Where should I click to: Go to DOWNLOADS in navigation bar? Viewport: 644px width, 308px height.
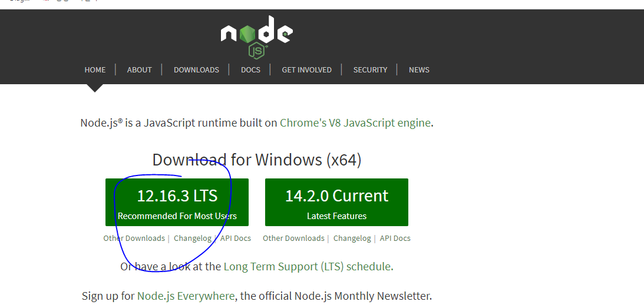pyautogui.click(x=196, y=70)
